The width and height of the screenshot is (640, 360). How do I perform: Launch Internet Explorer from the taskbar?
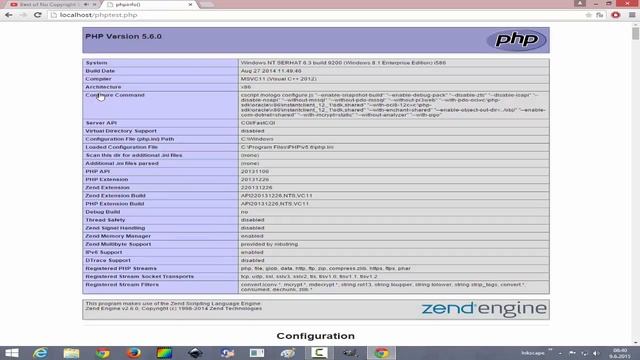pyautogui.click(x=40, y=353)
